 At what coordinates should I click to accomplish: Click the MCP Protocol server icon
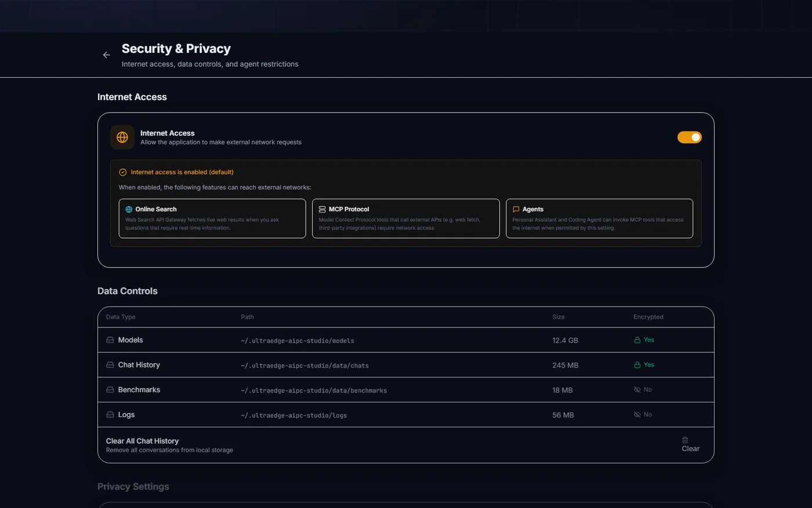coord(322,210)
